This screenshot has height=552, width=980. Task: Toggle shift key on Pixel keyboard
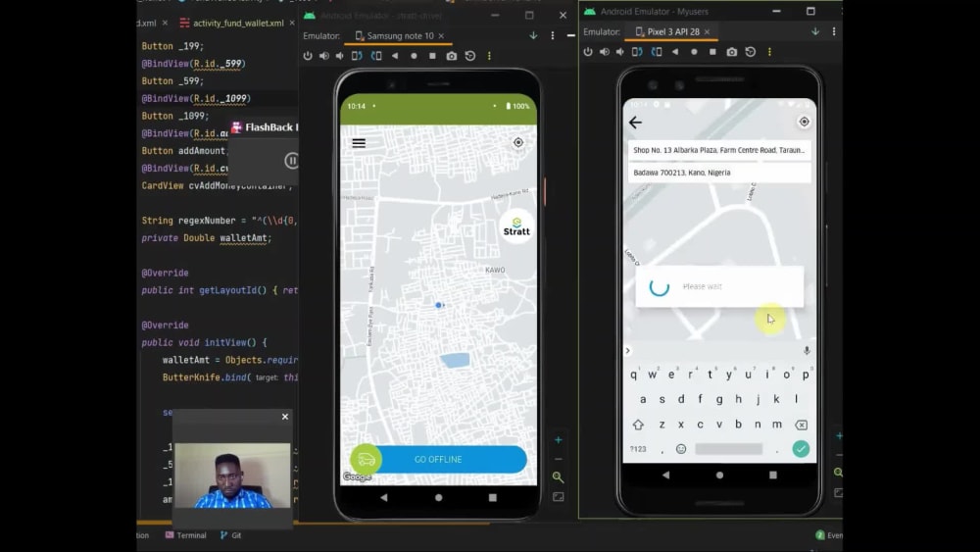point(638,425)
